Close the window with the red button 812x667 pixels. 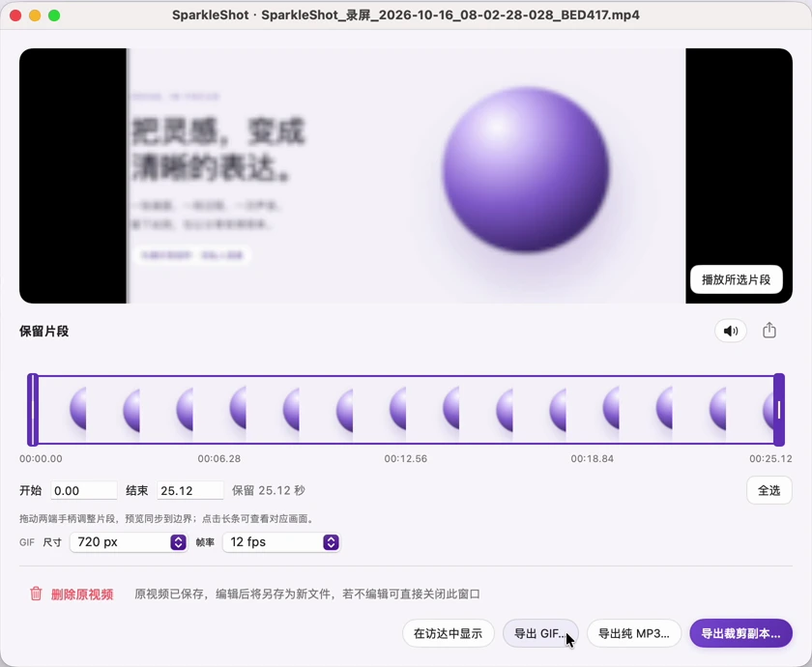(x=15, y=15)
